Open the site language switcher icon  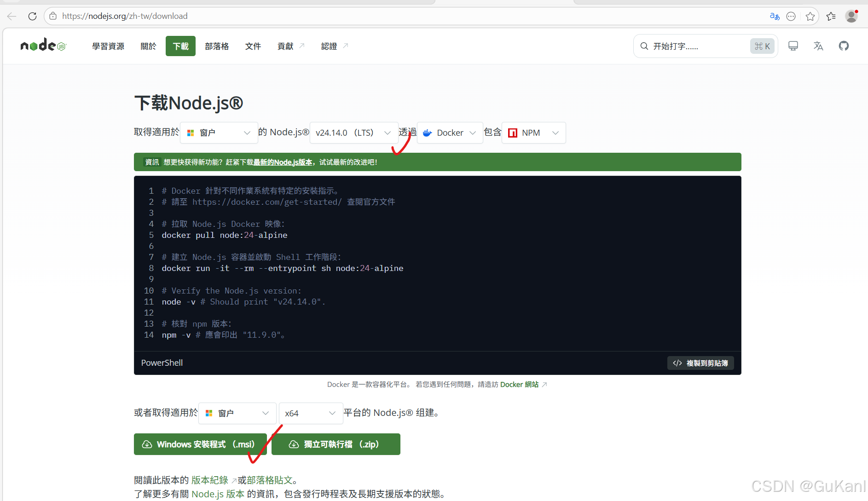pos(818,46)
